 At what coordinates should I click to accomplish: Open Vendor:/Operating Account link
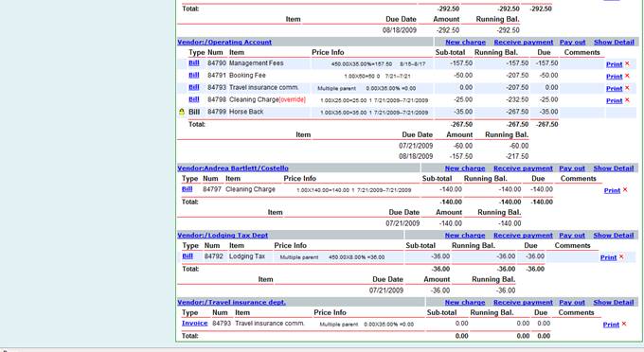pos(224,42)
